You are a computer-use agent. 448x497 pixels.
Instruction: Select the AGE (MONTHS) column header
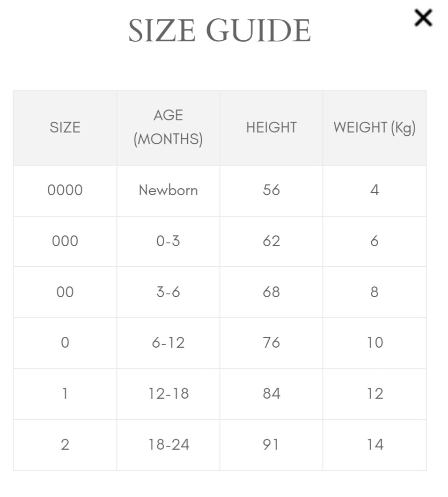[169, 128]
